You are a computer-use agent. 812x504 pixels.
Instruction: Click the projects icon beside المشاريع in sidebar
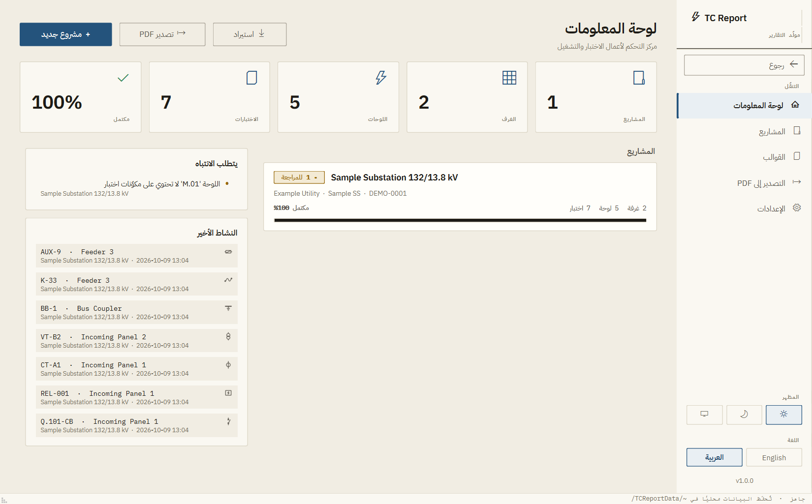click(797, 131)
